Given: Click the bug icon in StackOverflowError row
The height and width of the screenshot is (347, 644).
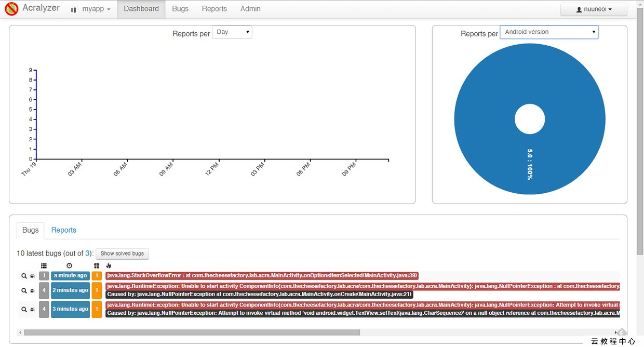Looking at the screenshot, I should 32,276.
